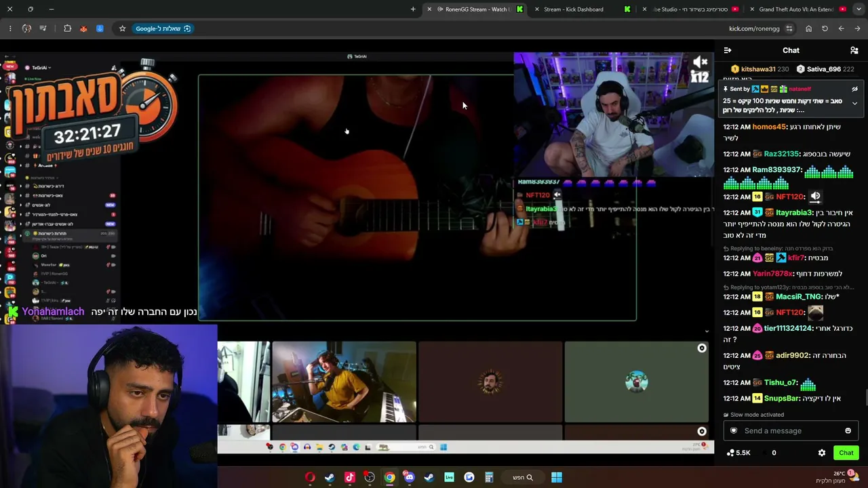Open the Live app taskbar icon

pos(449,477)
